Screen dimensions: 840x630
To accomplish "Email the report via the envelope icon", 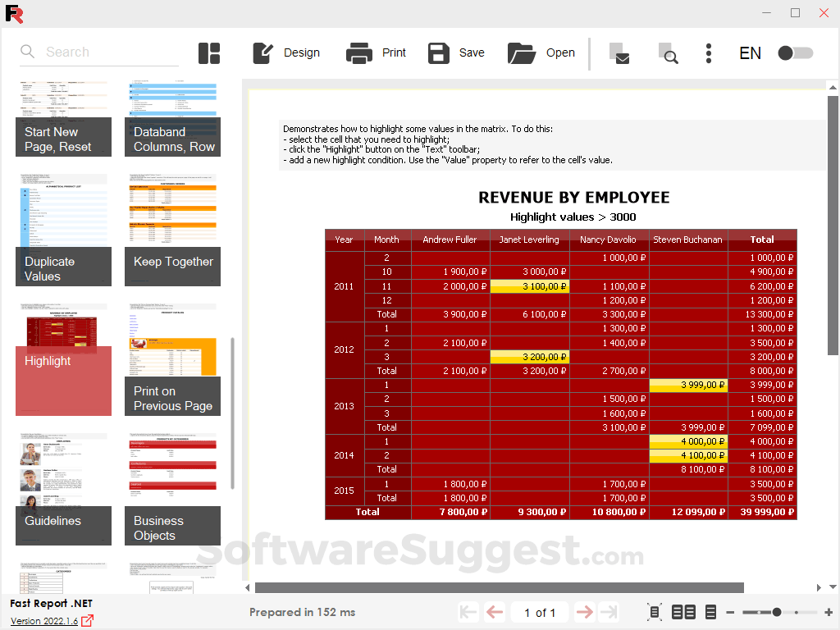I will [x=621, y=52].
